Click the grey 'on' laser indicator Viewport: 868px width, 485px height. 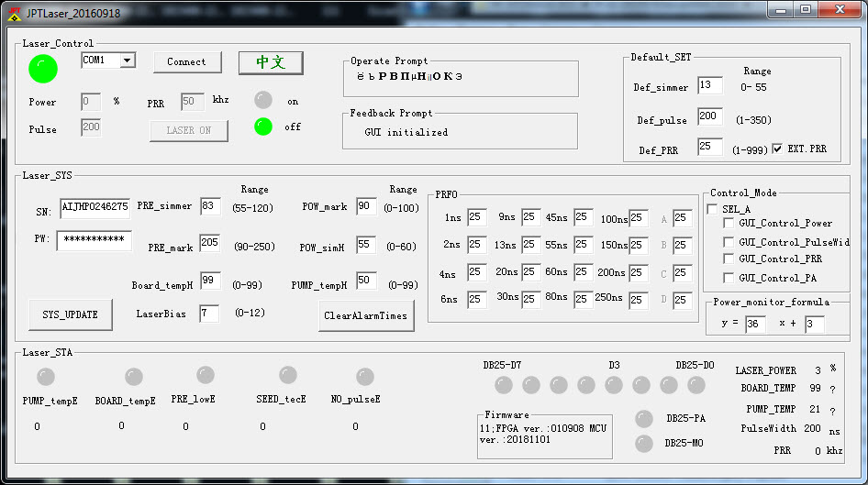click(x=263, y=100)
